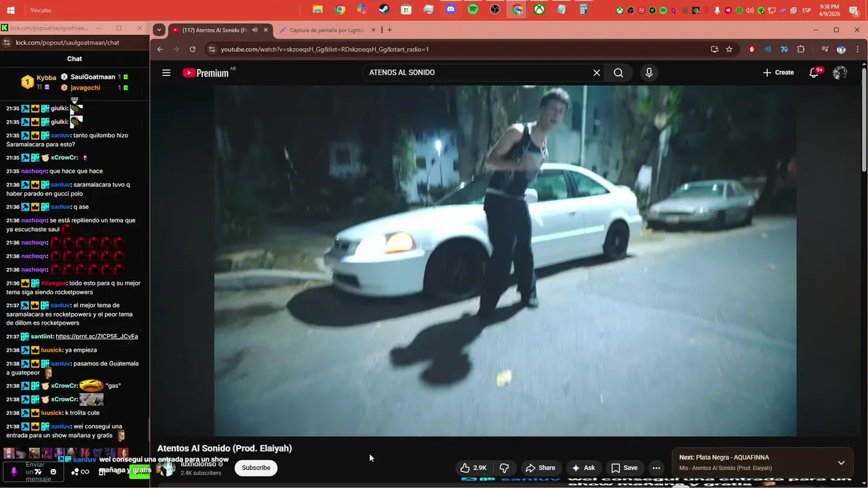This screenshot has height=488, width=868.
Task: Open Windows Start menu
Action: [x=10, y=9]
